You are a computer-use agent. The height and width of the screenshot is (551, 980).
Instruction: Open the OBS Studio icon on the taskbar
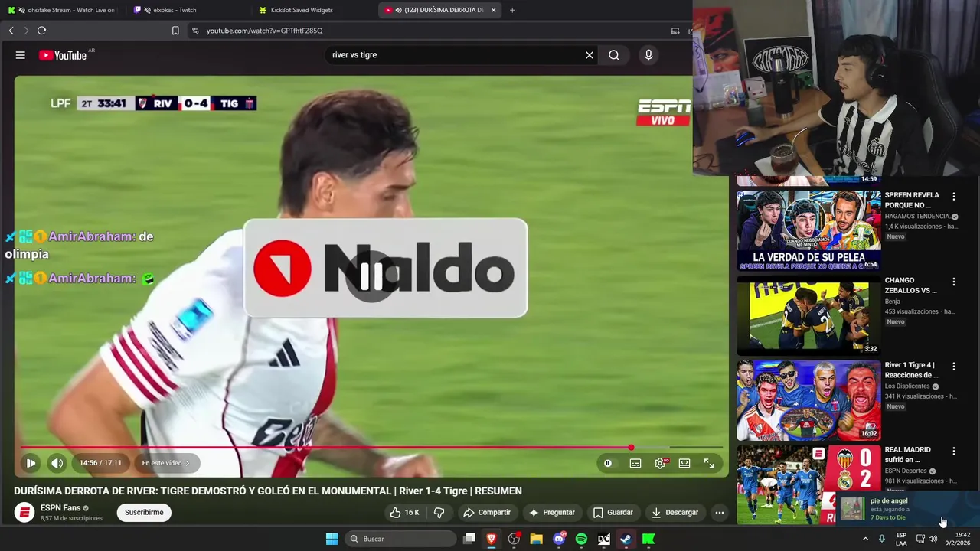[x=514, y=539]
